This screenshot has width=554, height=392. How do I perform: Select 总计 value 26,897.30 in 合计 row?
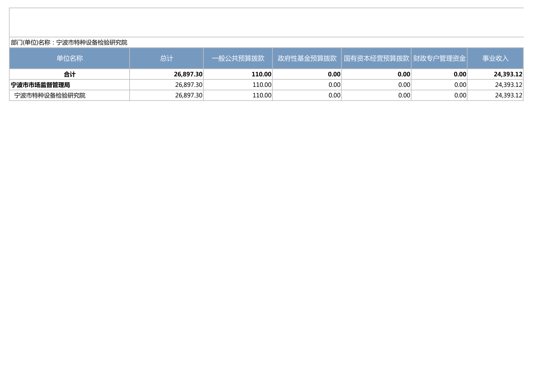click(188, 74)
